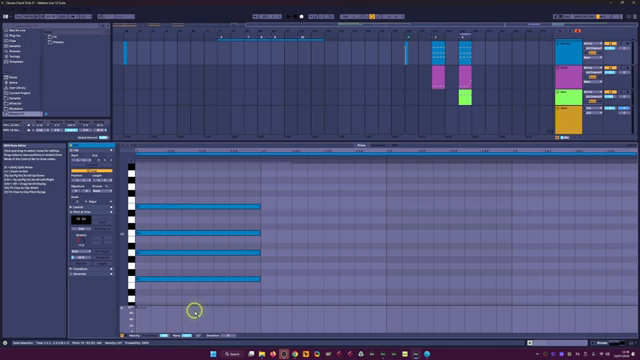Open the scale name Major dropdown
The height and width of the screenshot is (360, 640).
tap(100, 202)
